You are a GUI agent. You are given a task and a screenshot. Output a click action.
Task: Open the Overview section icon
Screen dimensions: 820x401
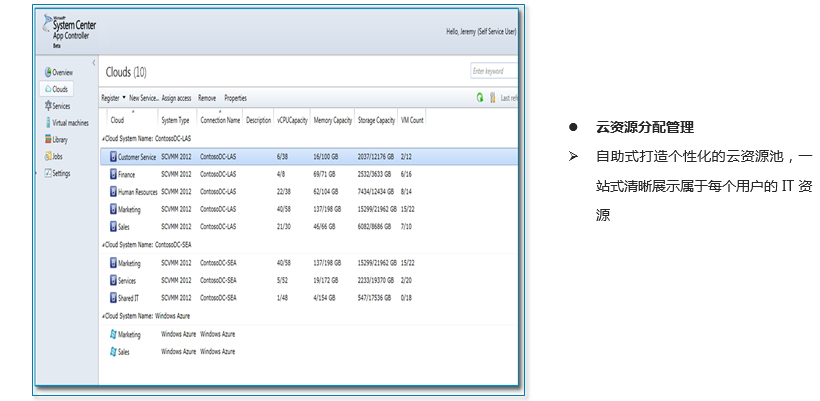pyautogui.click(x=48, y=72)
